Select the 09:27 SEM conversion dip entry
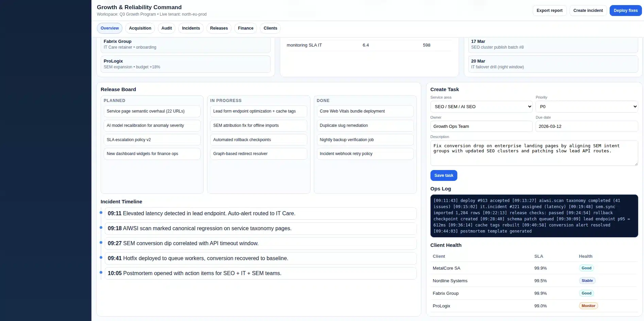Screen dimensions: 644x321 coord(260,243)
